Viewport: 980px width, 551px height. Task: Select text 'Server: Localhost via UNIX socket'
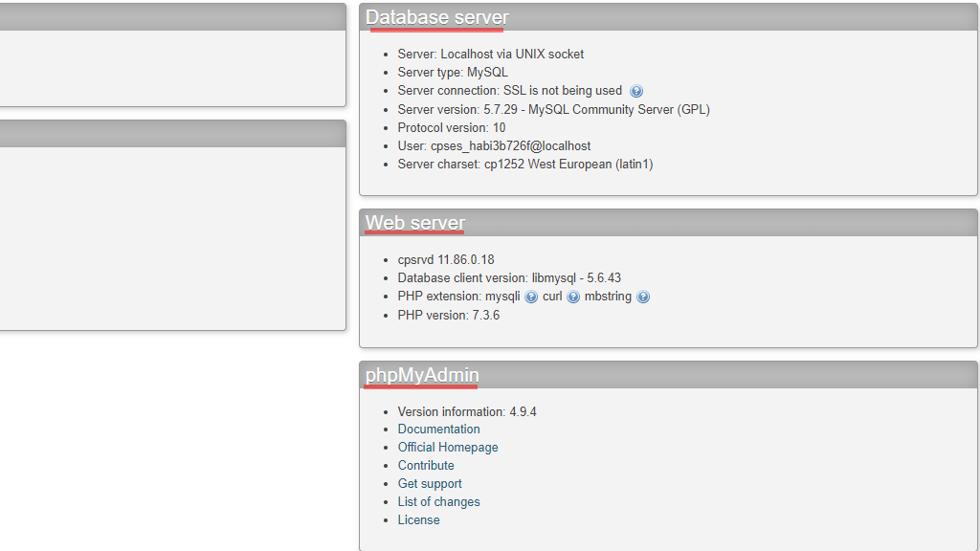(x=491, y=55)
